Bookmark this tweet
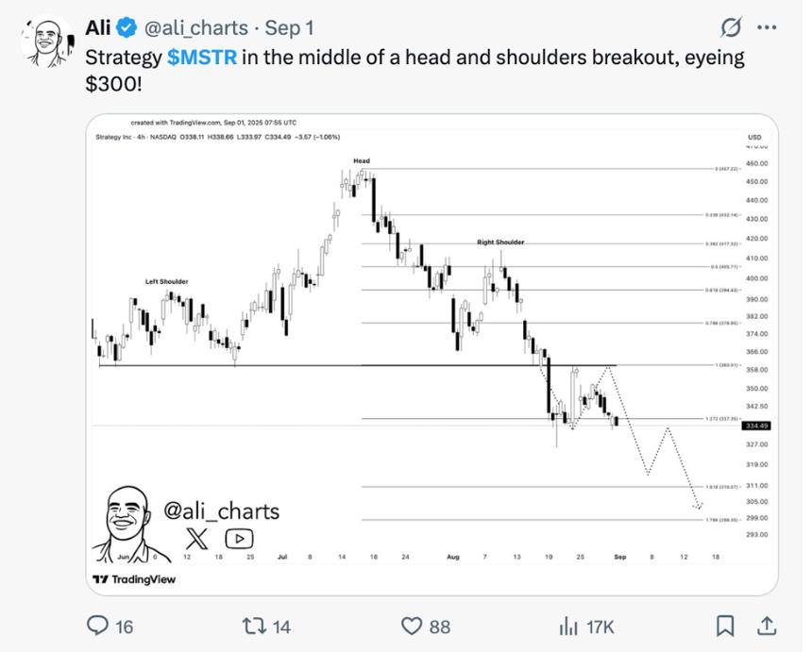 [725, 625]
